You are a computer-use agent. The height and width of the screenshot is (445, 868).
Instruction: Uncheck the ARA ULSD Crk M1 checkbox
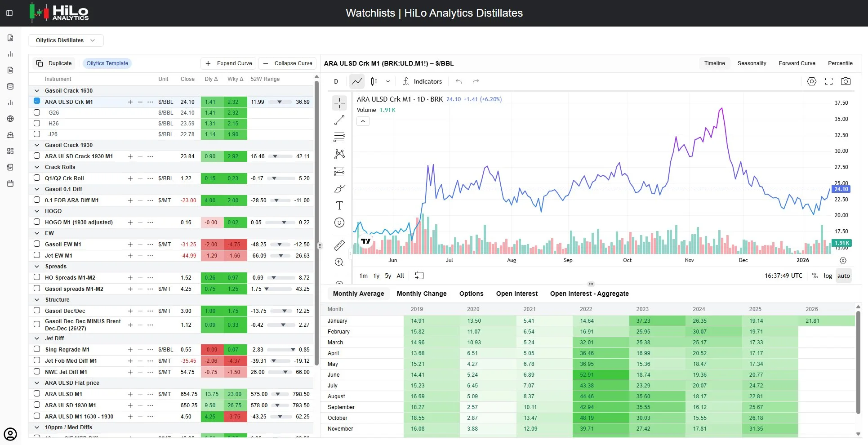(x=37, y=101)
